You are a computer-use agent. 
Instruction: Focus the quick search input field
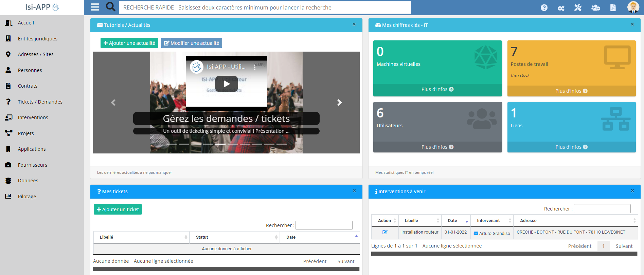(265, 7)
